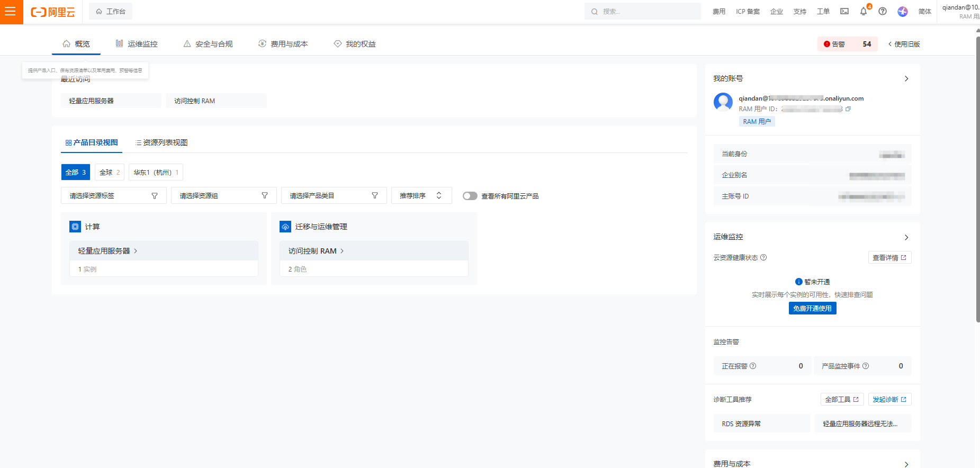Open the Cloud Shell terminal icon

[844, 12]
